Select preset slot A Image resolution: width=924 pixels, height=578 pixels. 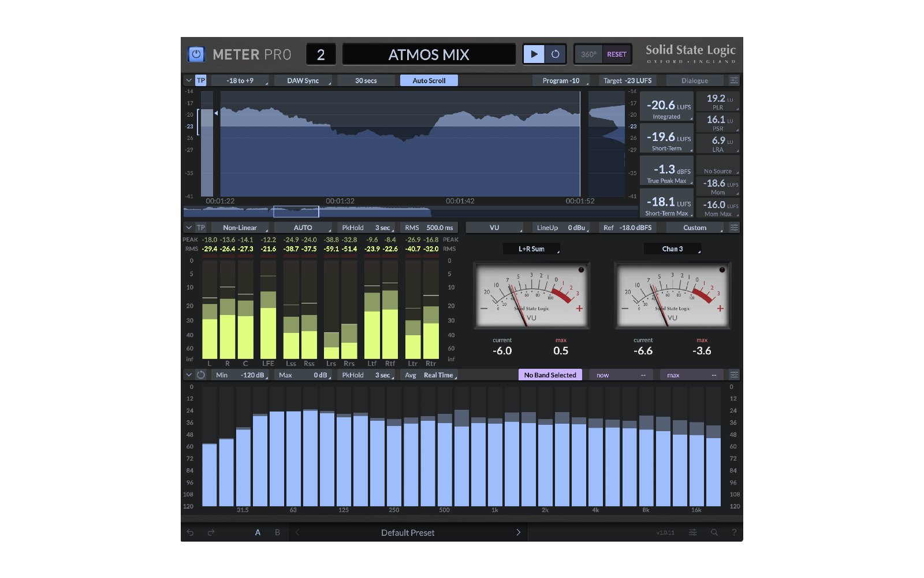258,532
